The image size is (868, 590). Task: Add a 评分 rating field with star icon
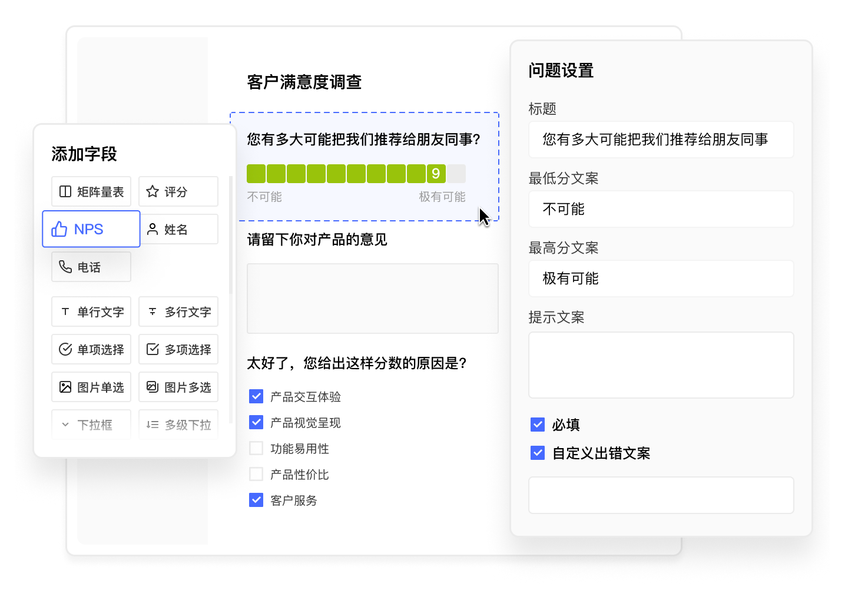pos(178,191)
